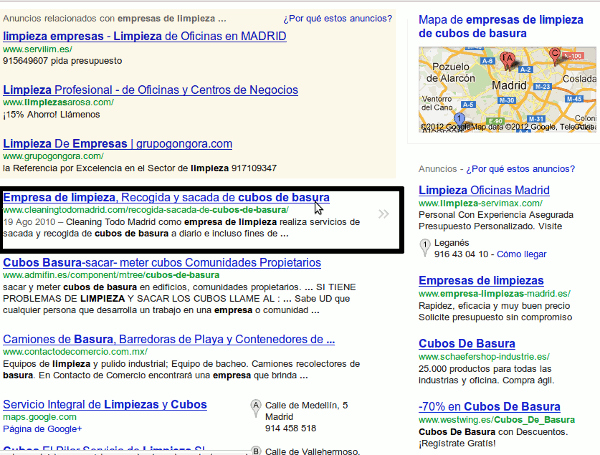This screenshot has height=455, width=600.
Task: Click '¿Por qué estos anuncios?' above top ads
Action: tap(338, 18)
